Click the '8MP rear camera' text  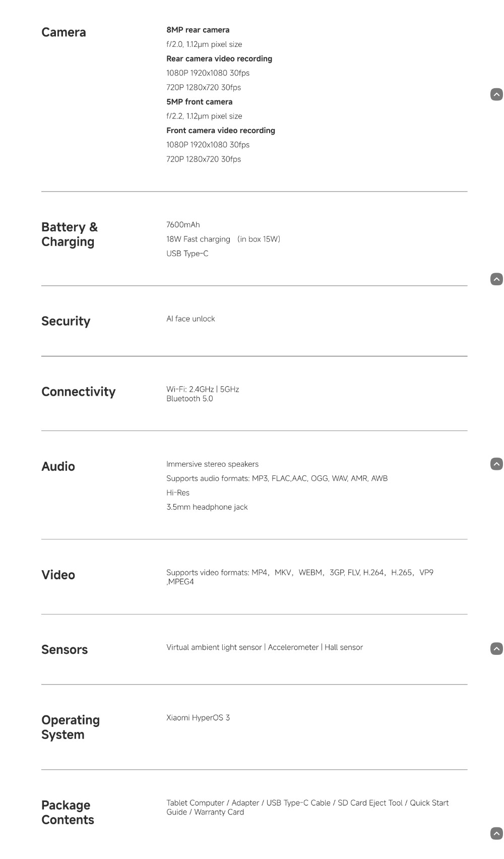(x=198, y=30)
